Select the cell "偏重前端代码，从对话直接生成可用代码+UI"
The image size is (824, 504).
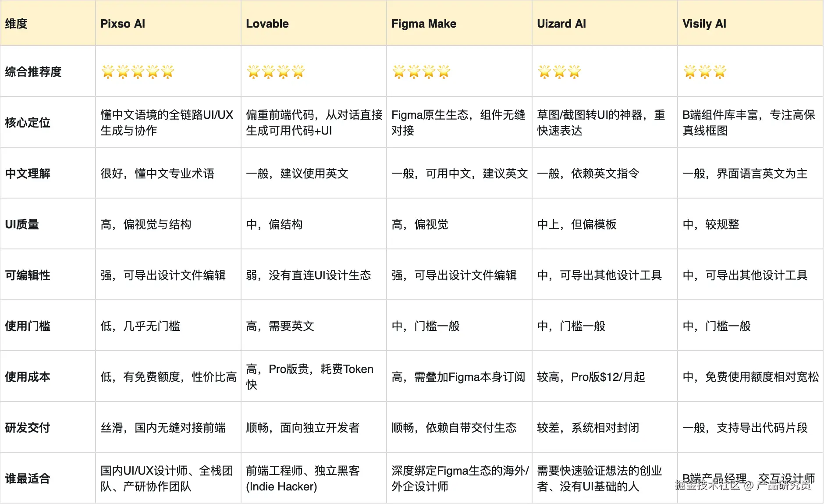click(314, 122)
